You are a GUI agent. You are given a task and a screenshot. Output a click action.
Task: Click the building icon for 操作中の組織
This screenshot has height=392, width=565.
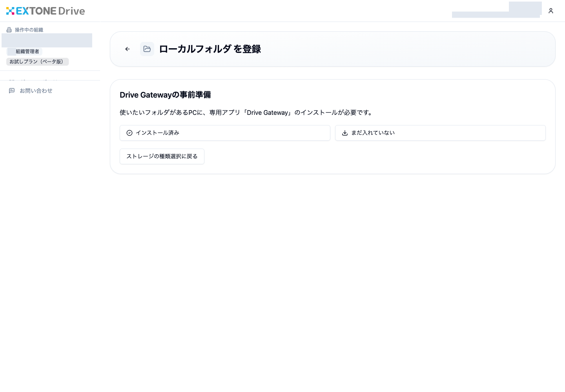(9, 30)
